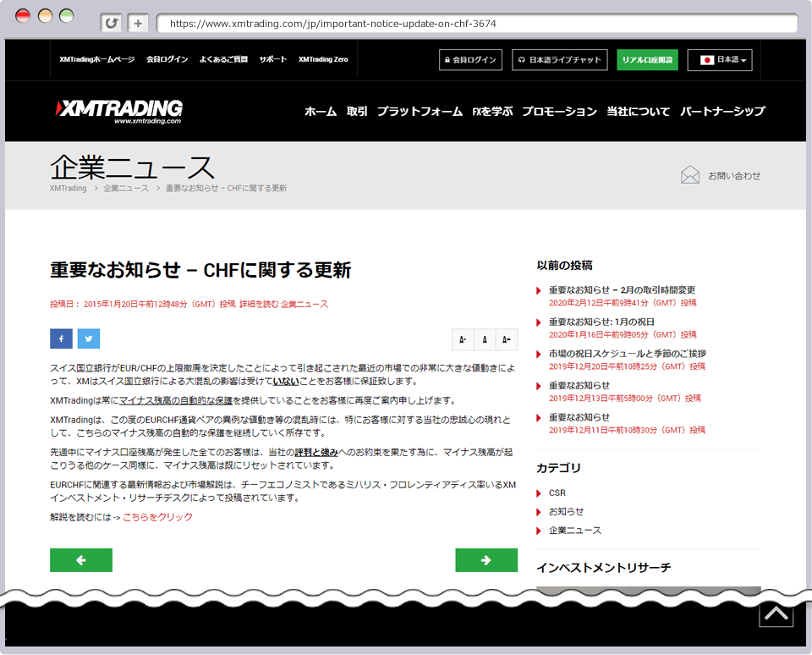Select the 当社について main menu item
The height and width of the screenshot is (655, 812).
click(639, 112)
